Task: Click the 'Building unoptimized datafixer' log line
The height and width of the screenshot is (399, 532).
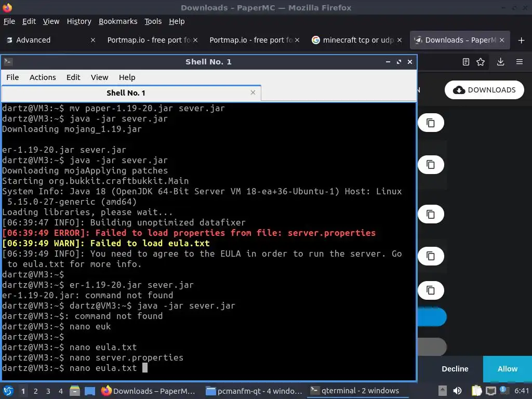Action: click(x=124, y=222)
